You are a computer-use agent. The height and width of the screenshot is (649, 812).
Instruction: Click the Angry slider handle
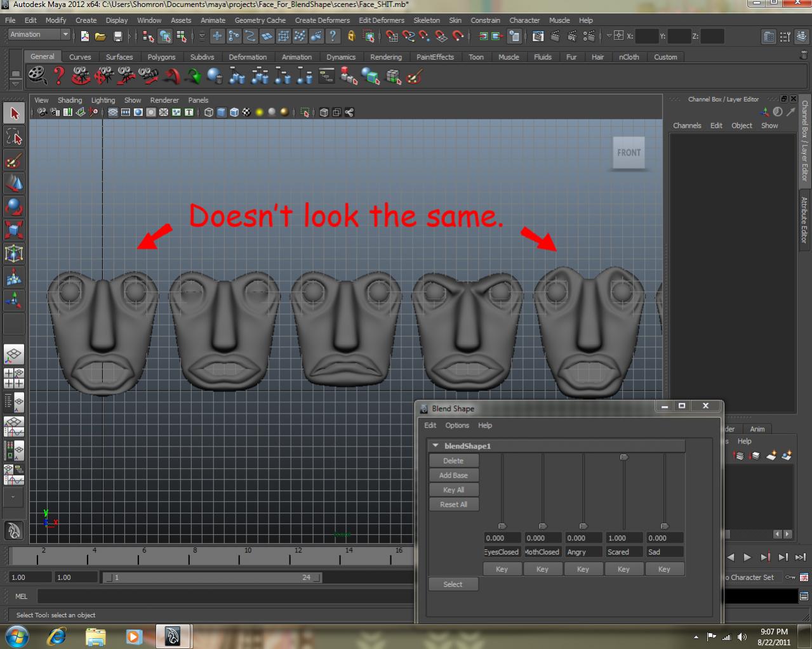click(x=583, y=526)
